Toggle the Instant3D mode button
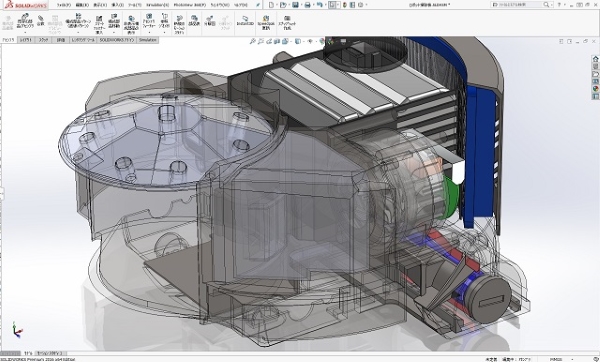The height and width of the screenshot is (362, 600). click(x=245, y=21)
